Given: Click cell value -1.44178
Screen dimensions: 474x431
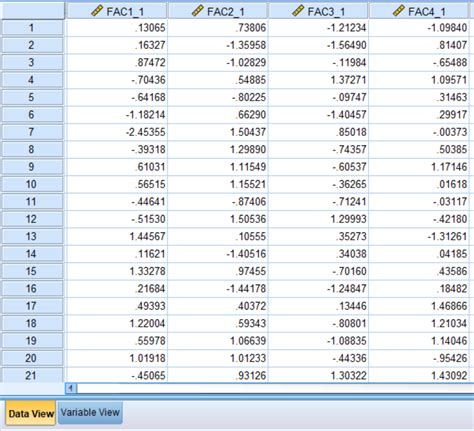Looking at the screenshot, I should point(218,289).
